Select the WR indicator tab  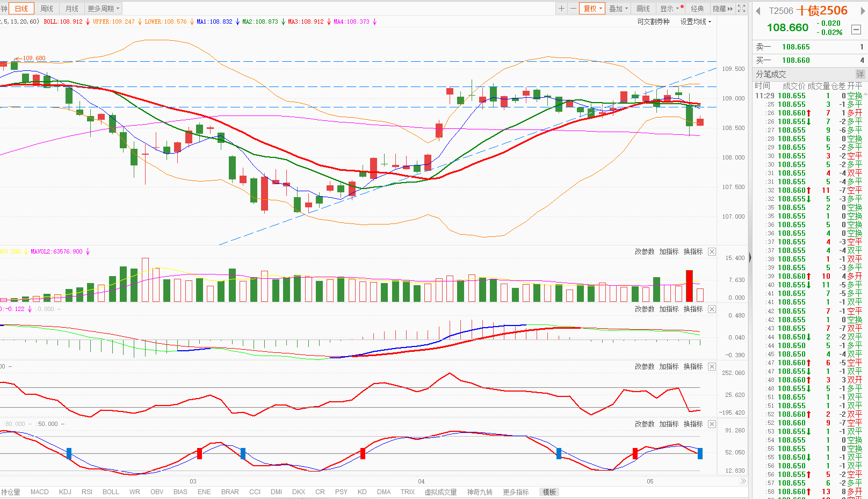point(134,492)
